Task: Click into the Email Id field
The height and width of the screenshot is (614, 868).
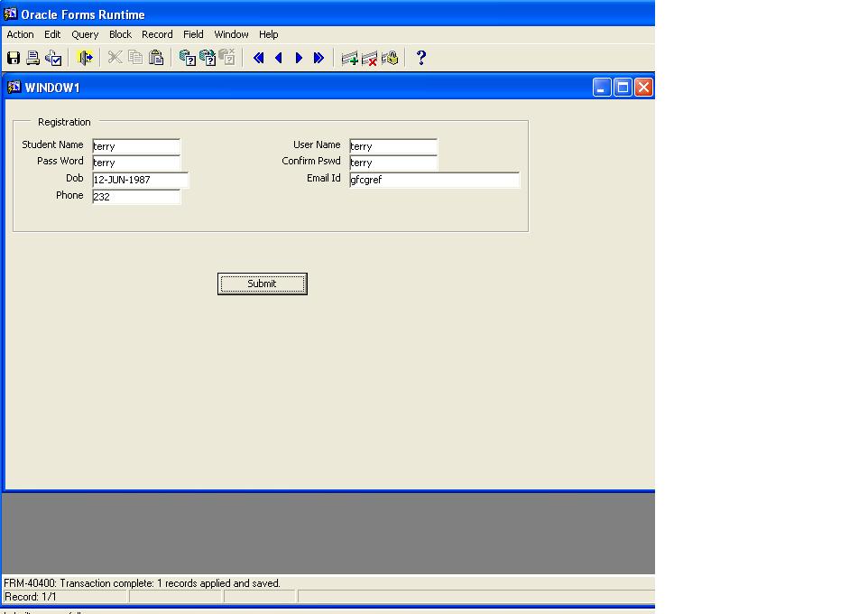Action: pyautogui.click(x=434, y=180)
